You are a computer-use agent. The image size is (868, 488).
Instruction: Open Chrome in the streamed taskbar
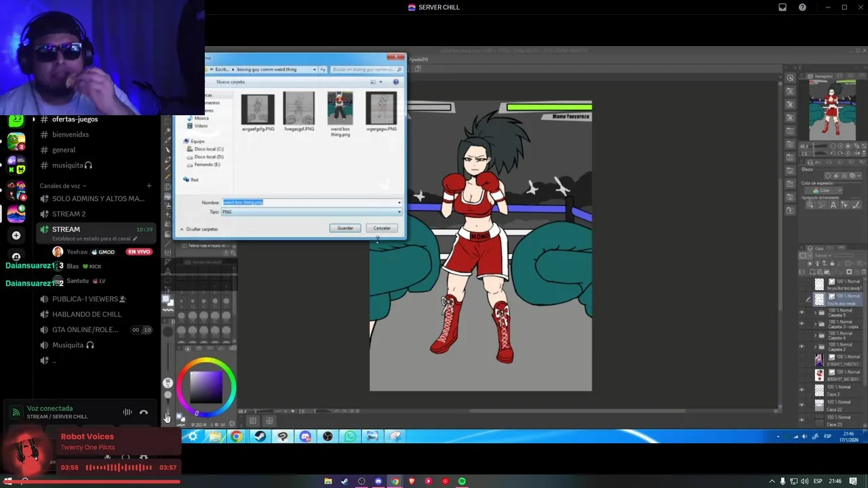click(236, 436)
